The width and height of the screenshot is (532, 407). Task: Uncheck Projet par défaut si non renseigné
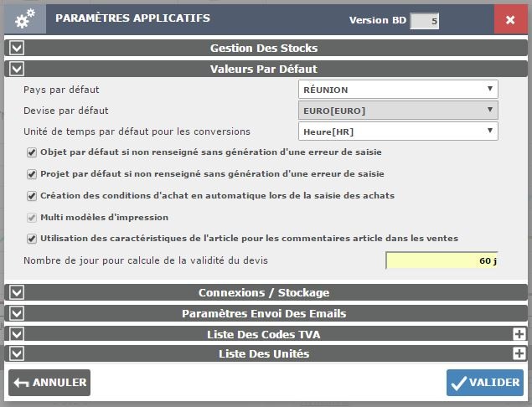[32, 174]
